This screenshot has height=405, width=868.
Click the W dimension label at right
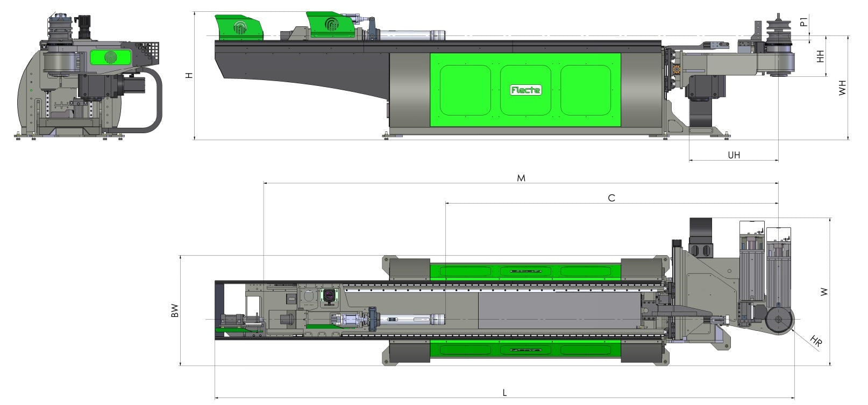(823, 292)
